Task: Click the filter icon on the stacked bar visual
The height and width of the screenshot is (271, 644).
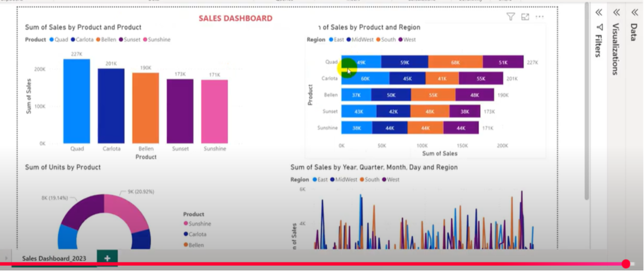Action: coord(510,17)
